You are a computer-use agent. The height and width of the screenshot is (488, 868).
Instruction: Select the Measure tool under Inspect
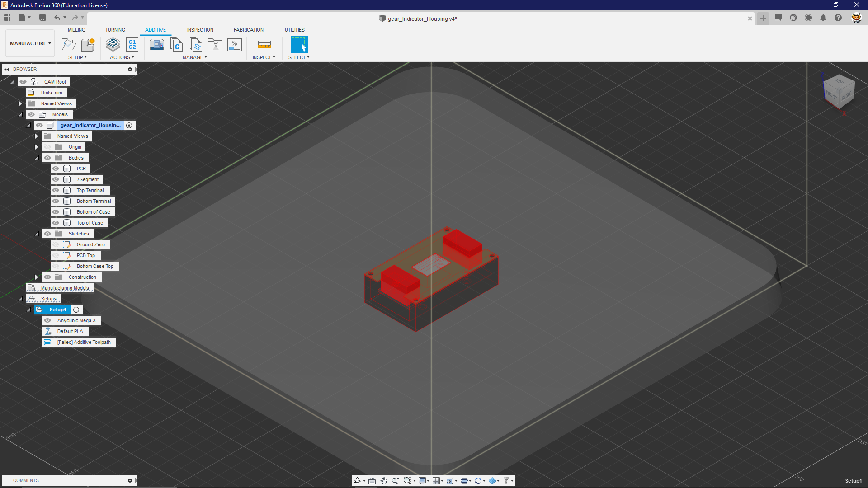(x=264, y=45)
